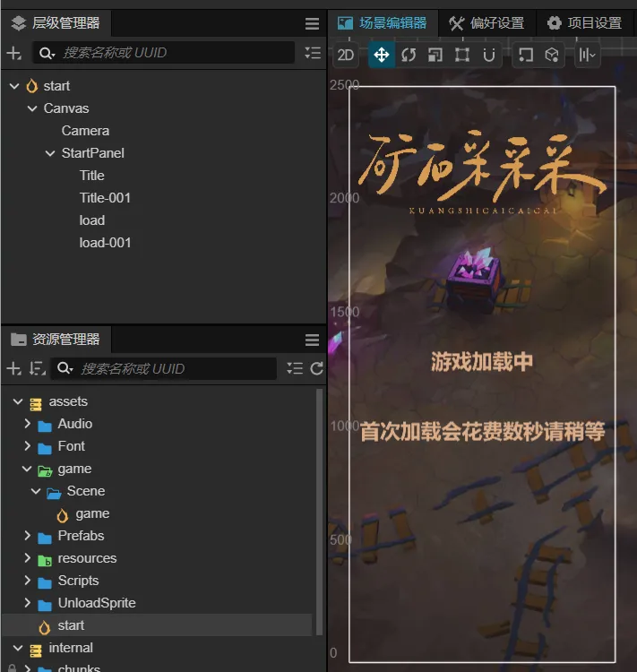Expand the Prefabs folder
The width and height of the screenshot is (637, 672).
tap(28, 536)
